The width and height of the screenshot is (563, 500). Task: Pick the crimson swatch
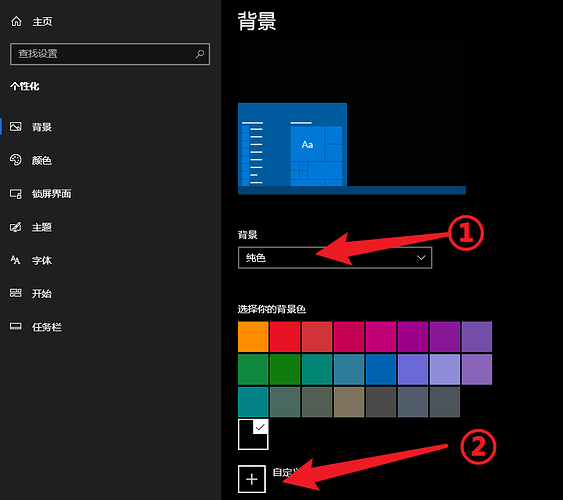[349, 337]
